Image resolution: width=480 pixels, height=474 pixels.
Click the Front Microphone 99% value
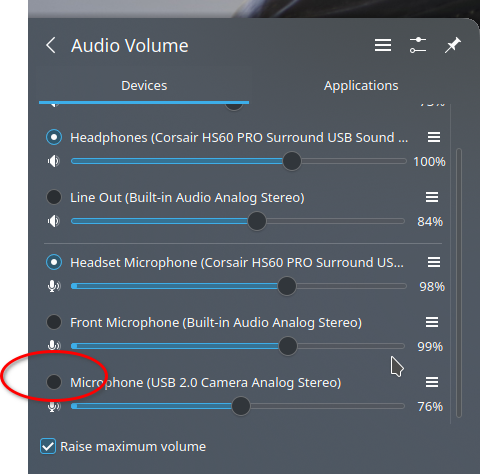(430, 347)
